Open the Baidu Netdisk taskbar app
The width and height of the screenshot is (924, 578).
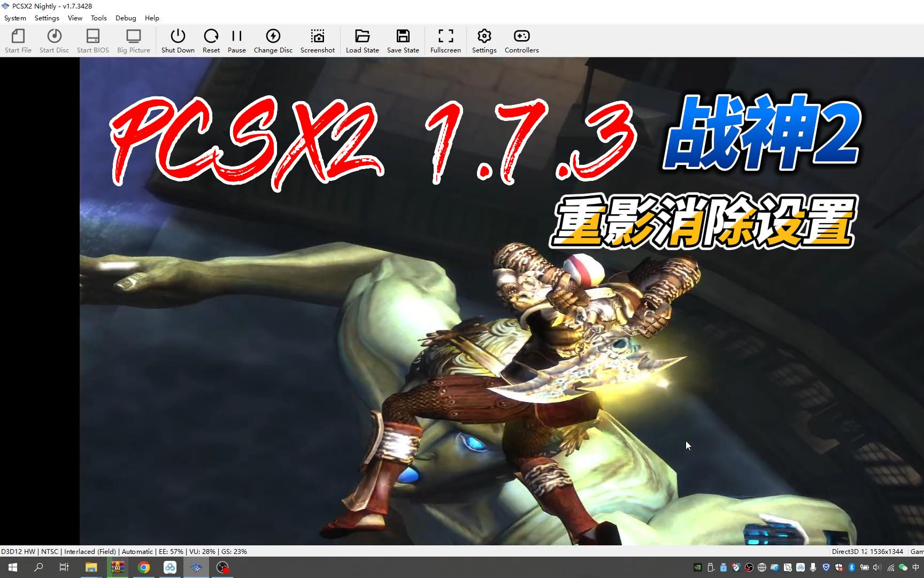tap(170, 567)
